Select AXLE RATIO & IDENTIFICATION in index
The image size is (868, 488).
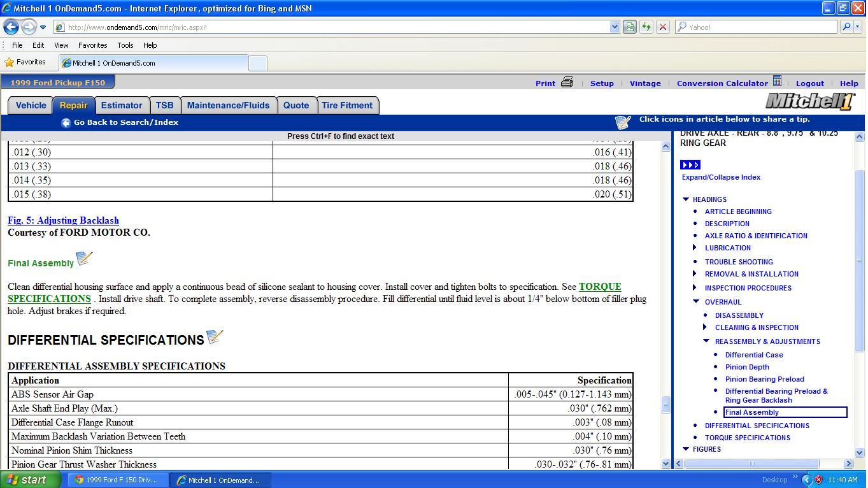[x=756, y=236]
